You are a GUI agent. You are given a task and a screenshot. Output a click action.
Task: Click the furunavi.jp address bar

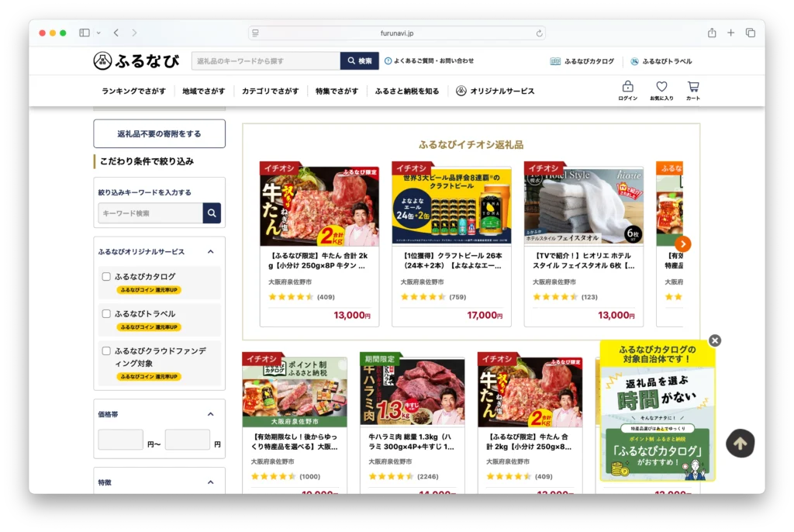coord(397,33)
